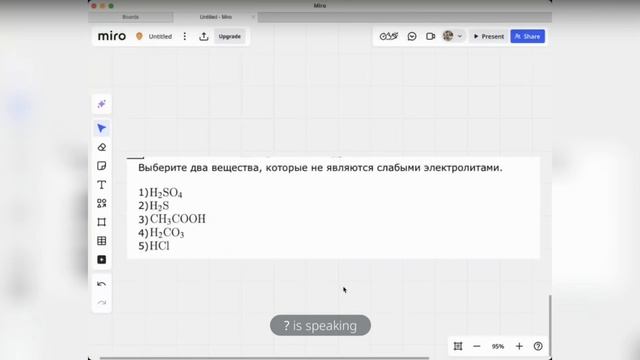This screenshot has width=640, height=360.
Task: Select answer 4) H2CO3
Action: coord(161,233)
